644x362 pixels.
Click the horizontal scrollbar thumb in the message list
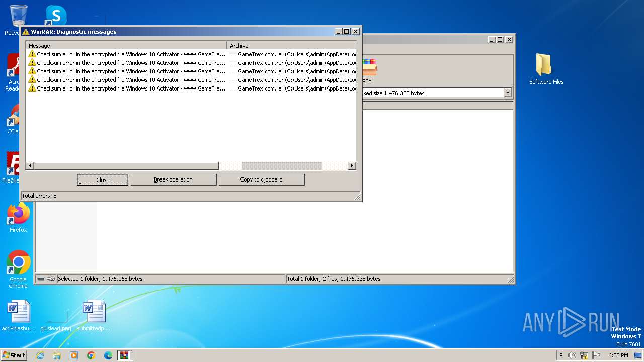tap(126, 166)
